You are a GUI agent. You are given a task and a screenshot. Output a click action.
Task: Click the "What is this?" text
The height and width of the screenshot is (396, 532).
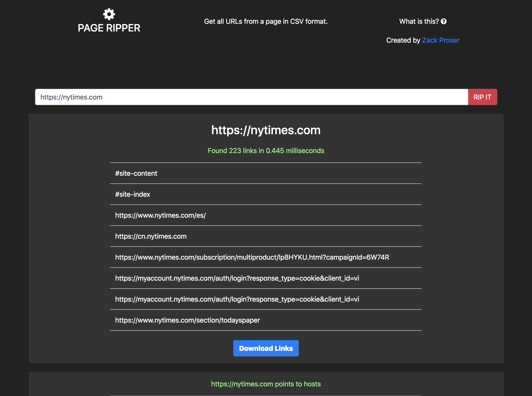pyautogui.click(x=419, y=21)
